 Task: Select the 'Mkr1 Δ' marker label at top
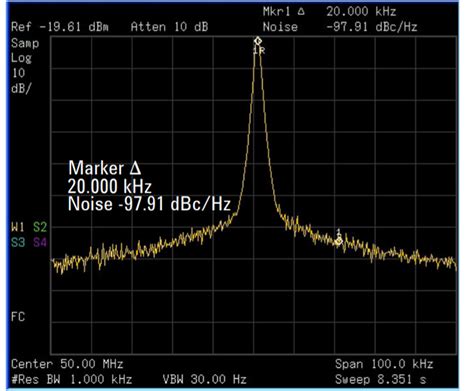(x=284, y=12)
